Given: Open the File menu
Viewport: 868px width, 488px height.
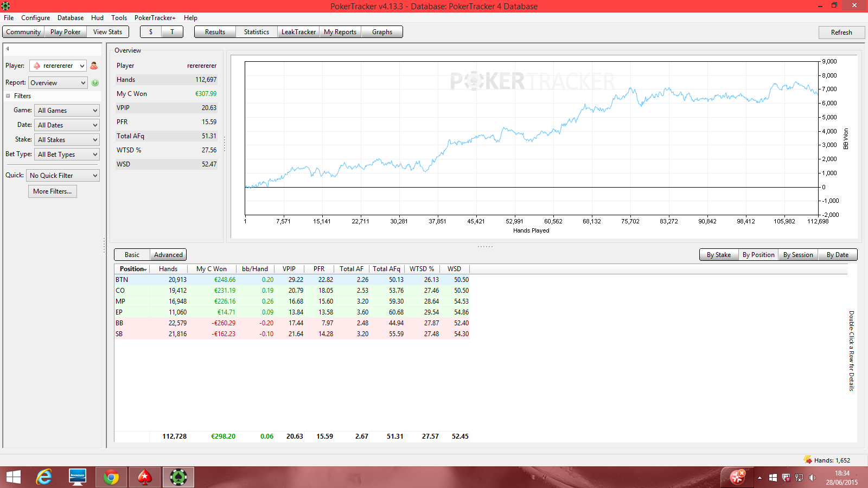Looking at the screenshot, I should point(9,18).
